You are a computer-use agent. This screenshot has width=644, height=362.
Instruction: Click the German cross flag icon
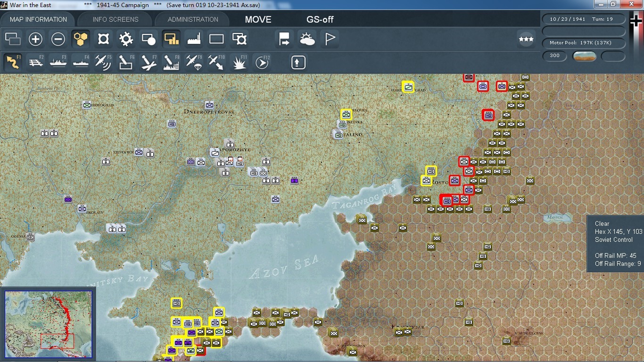(636, 22)
